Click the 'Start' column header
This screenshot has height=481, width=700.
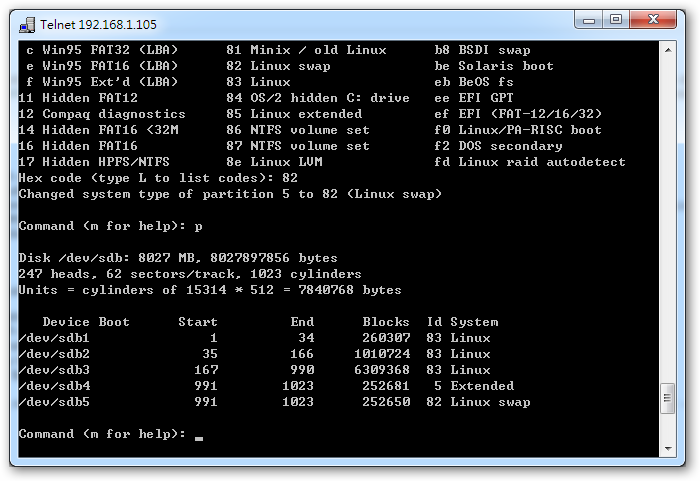click(198, 322)
